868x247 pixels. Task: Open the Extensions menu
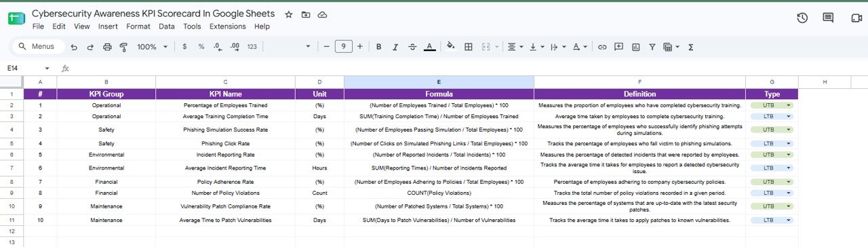coord(228,26)
